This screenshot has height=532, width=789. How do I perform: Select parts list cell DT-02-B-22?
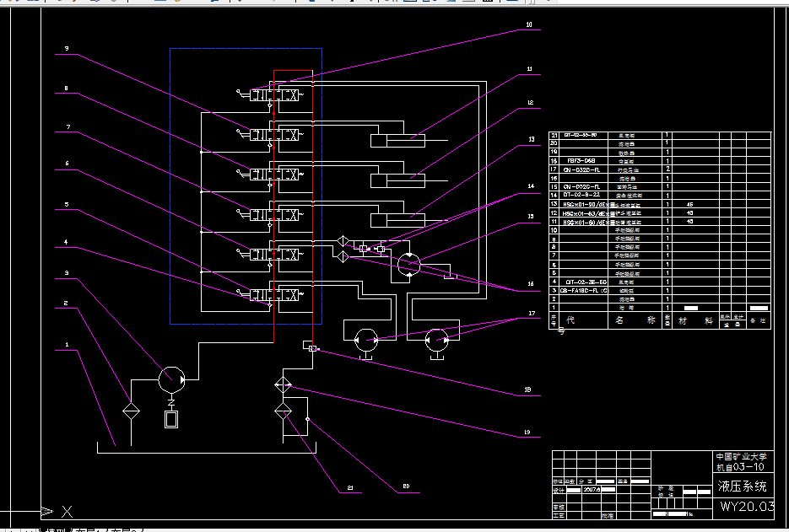581,195
